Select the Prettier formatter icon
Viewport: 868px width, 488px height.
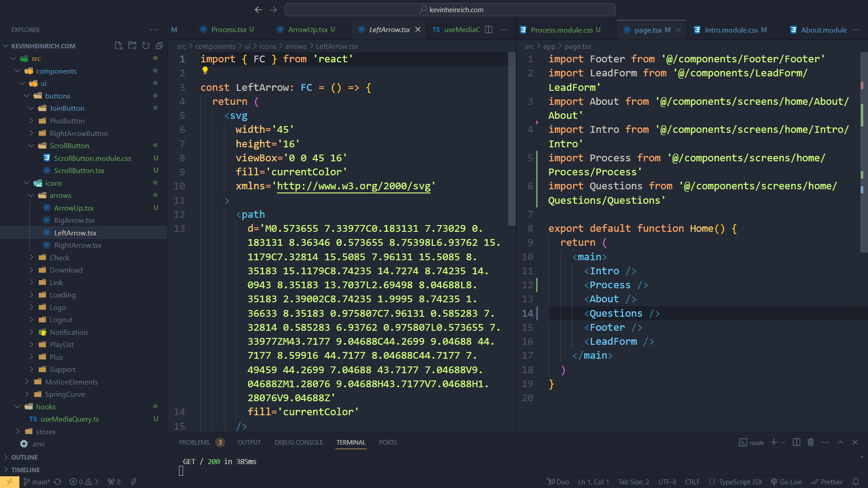coord(829,481)
